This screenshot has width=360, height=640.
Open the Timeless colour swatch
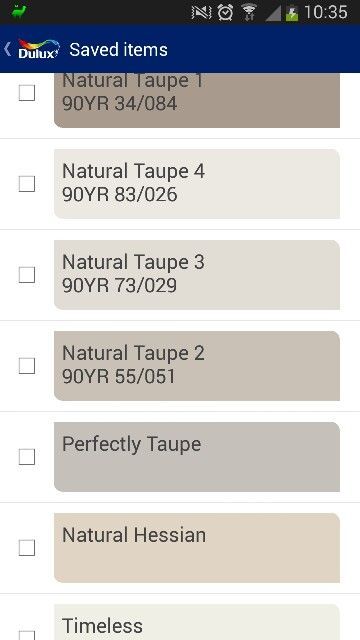197,622
